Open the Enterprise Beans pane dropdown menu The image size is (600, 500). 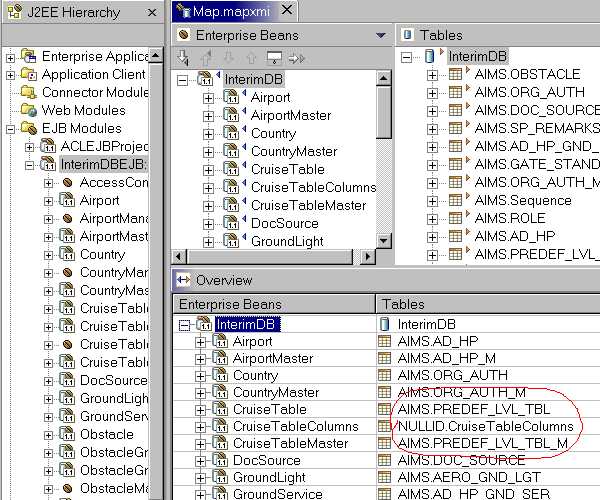point(380,35)
